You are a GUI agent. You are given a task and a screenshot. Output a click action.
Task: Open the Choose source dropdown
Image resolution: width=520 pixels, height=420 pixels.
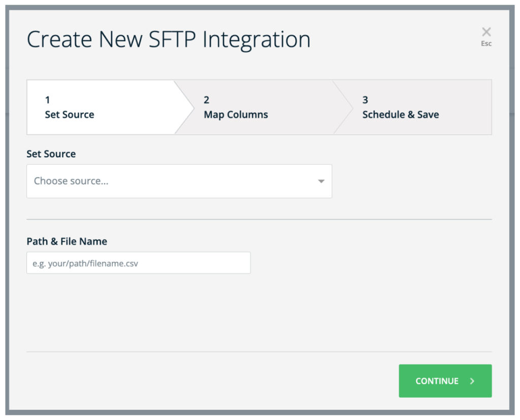pyautogui.click(x=179, y=181)
